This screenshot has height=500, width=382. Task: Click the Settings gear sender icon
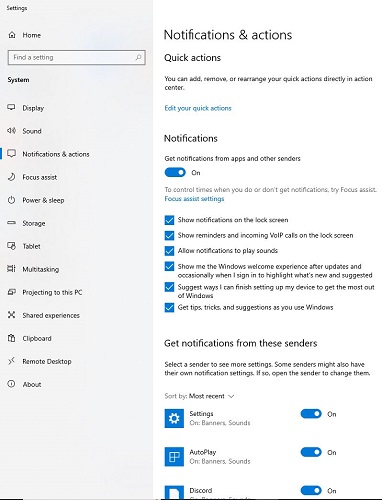(x=174, y=418)
